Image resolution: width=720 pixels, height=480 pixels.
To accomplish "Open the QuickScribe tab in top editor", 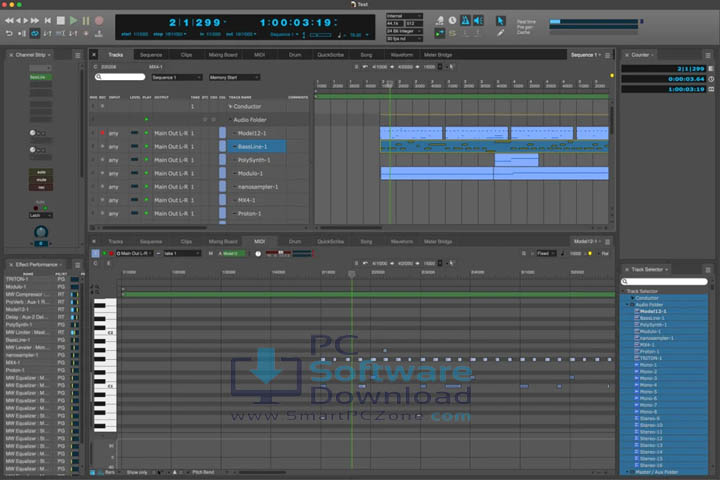I will point(330,55).
